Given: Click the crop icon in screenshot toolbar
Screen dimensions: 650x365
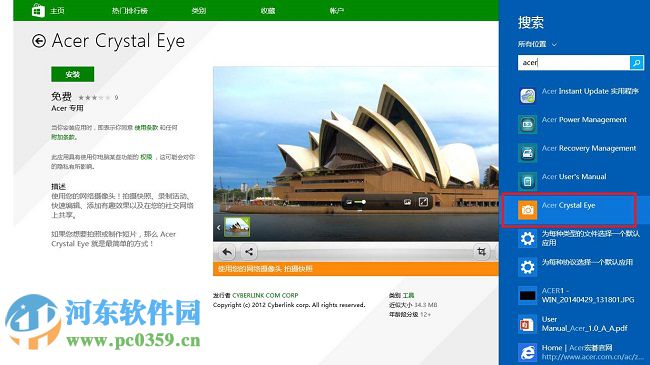Looking at the screenshot, I should 481,252.
